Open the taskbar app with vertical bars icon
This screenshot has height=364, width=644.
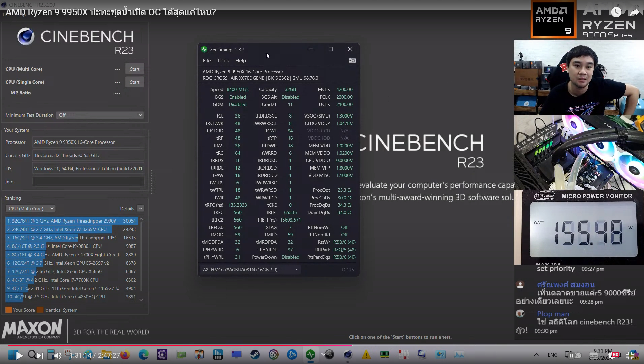(x=218, y=355)
